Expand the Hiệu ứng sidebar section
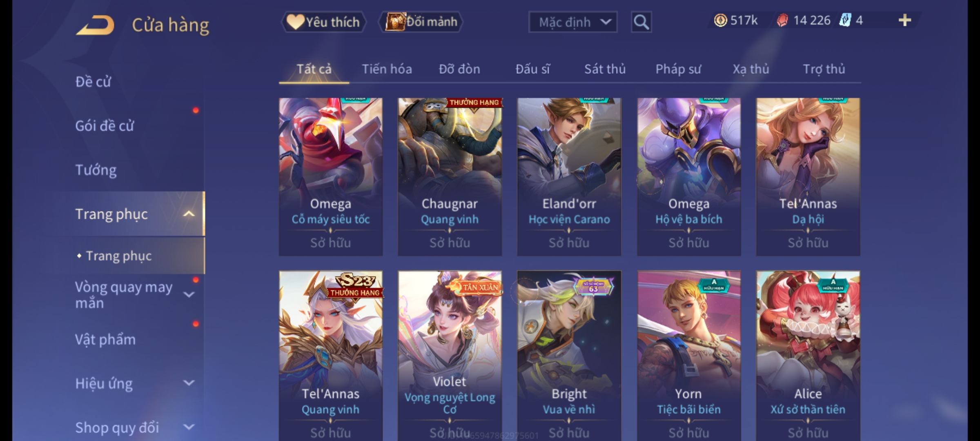This screenshot has width=980, height=441. (189, 383)
